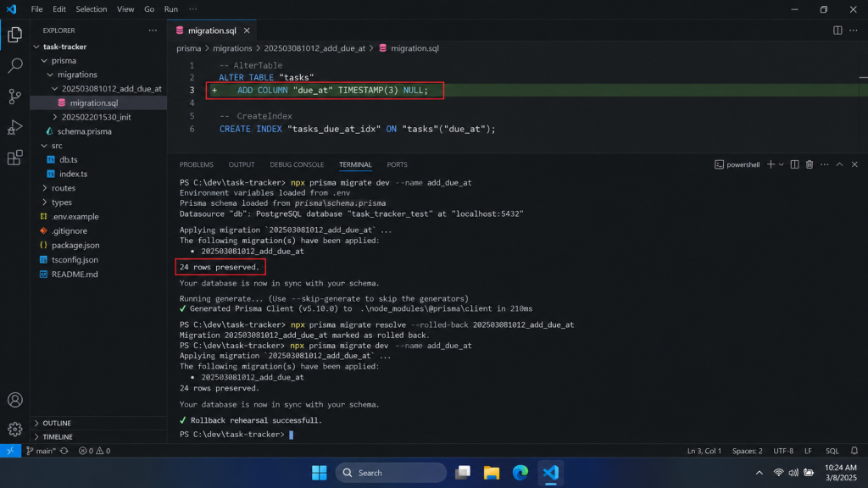Click the split editor right icon
This screenshot has width=868, height=488.
coord(837,30)
